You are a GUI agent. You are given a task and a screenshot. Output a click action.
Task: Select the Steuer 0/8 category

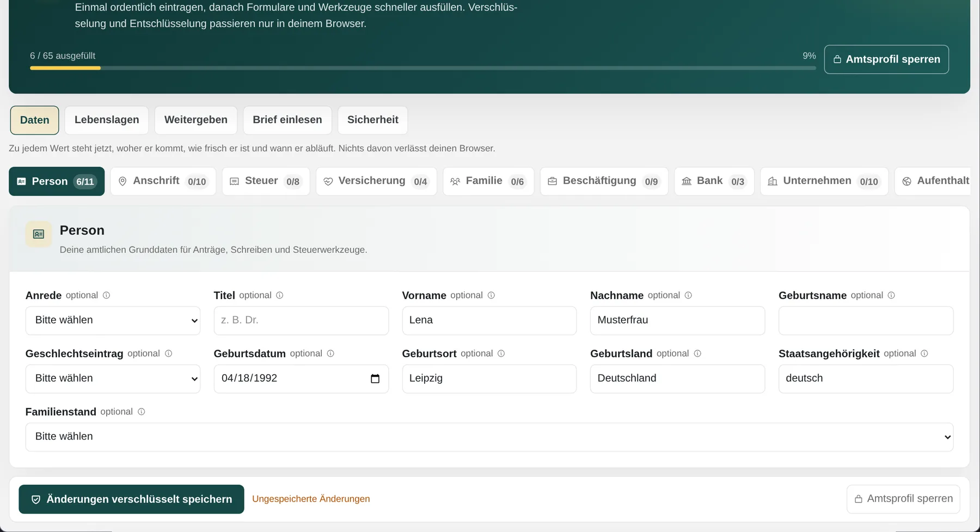pos(266,181)
